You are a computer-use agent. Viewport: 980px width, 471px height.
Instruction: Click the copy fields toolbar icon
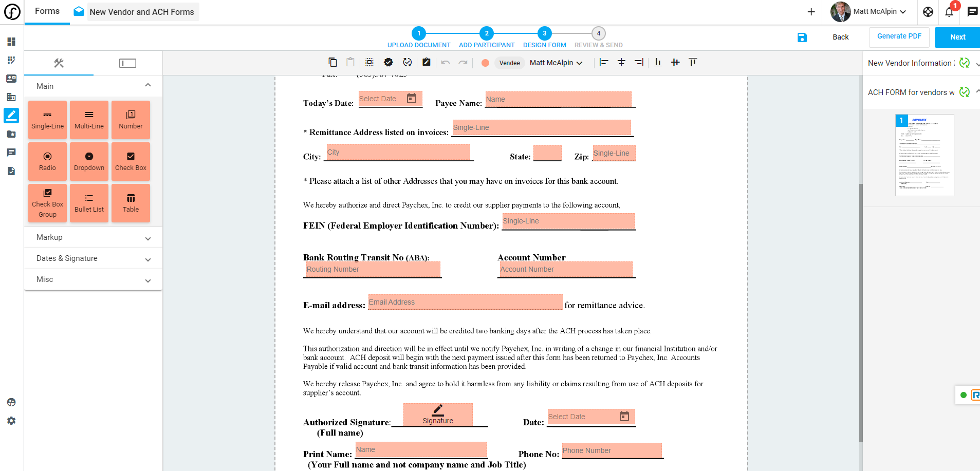pos(332,62)
